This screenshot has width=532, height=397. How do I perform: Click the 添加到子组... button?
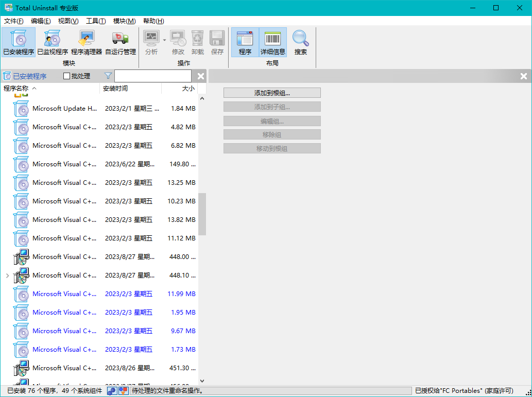(x=272, y=107)
